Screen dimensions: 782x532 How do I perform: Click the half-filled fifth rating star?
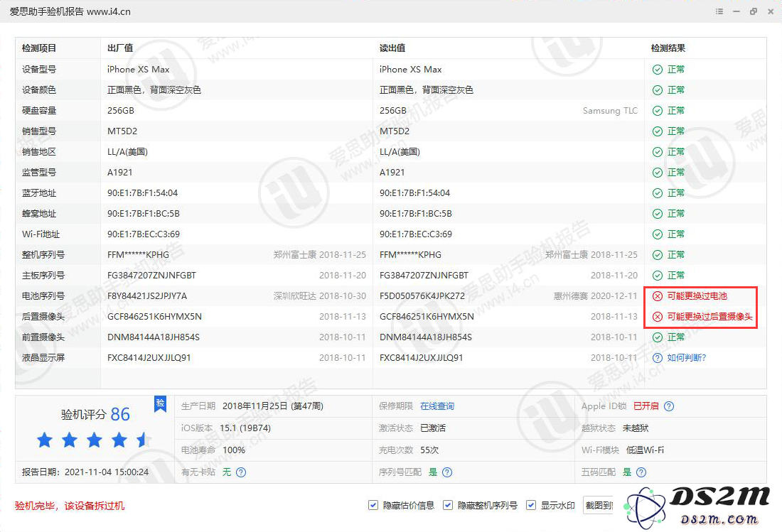point(144,440)
